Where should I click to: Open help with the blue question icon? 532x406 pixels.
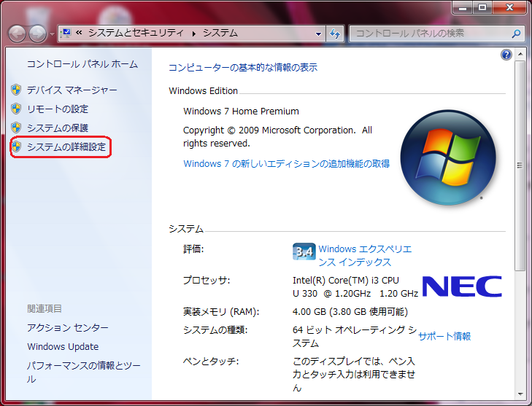click(x=506, y=55)
